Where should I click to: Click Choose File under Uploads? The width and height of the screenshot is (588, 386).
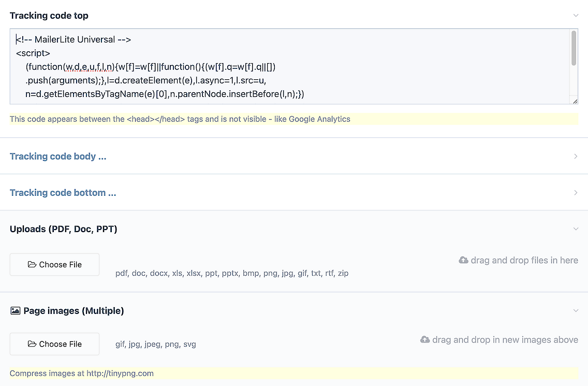coord(54,265)
